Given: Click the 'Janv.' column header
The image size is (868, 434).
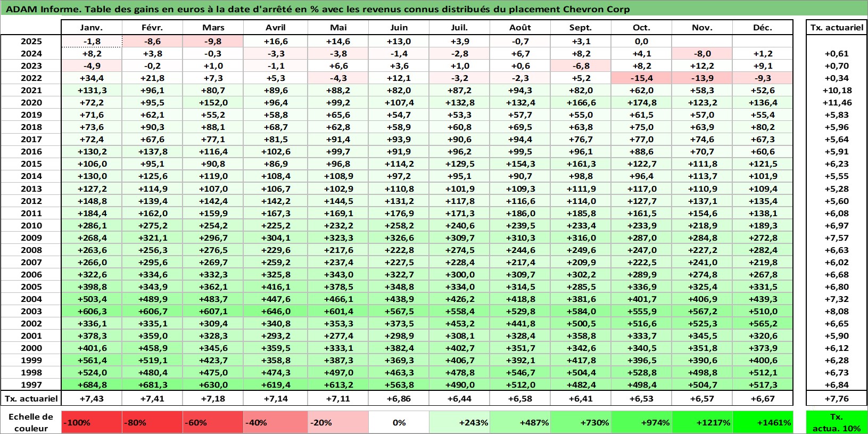Looking at the screenshot, I should coord(92,28).
